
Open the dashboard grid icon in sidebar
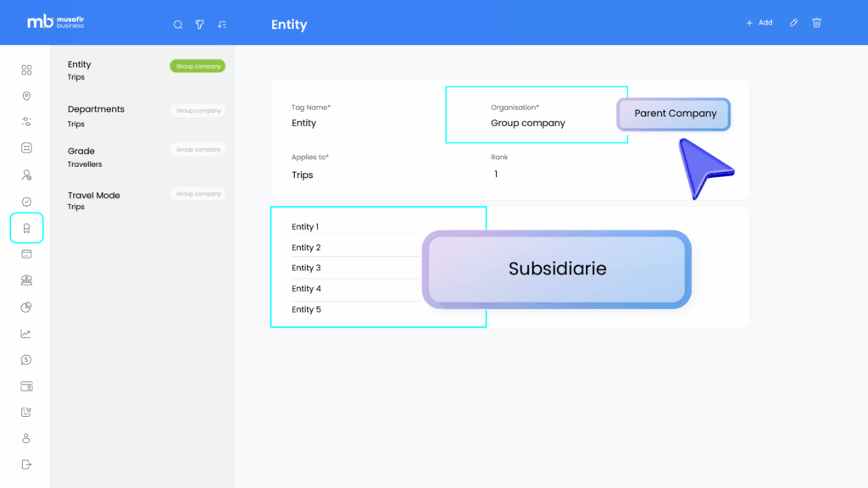tap(26, 70)
